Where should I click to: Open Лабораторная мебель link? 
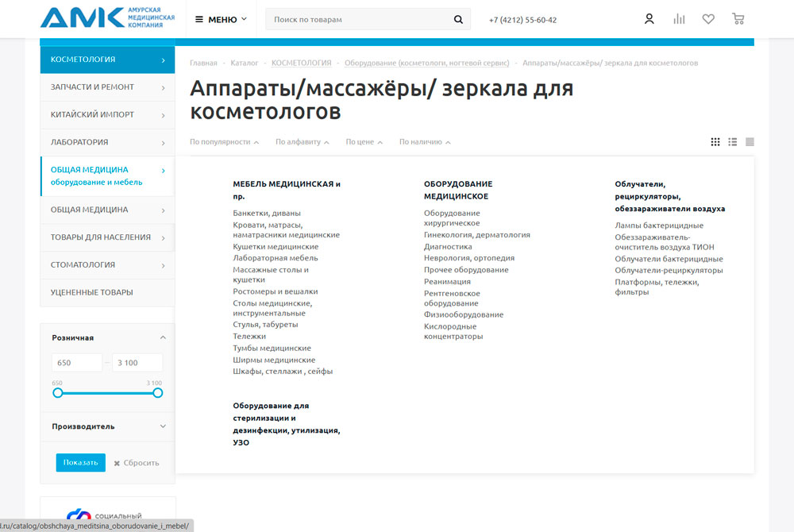click(x=276, y=257)
